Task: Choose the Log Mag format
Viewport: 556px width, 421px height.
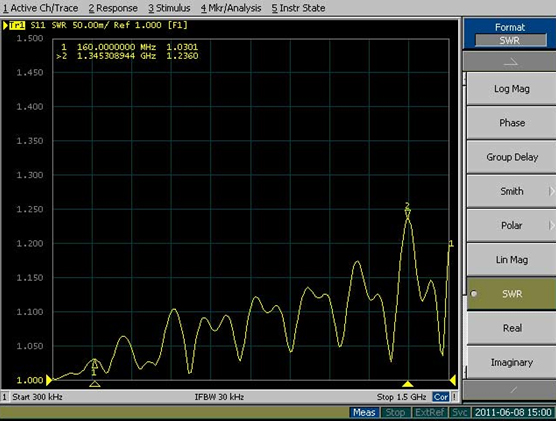Action: point(511,89)
